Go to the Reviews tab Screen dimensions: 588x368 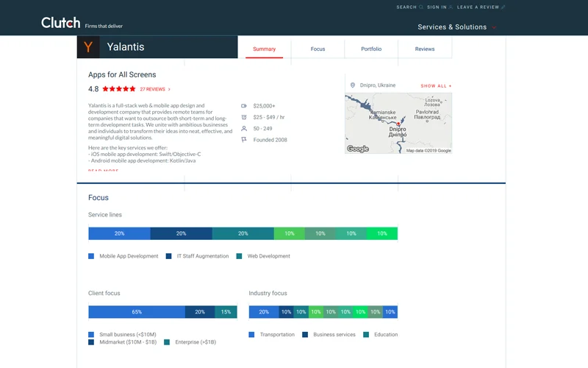425,49
